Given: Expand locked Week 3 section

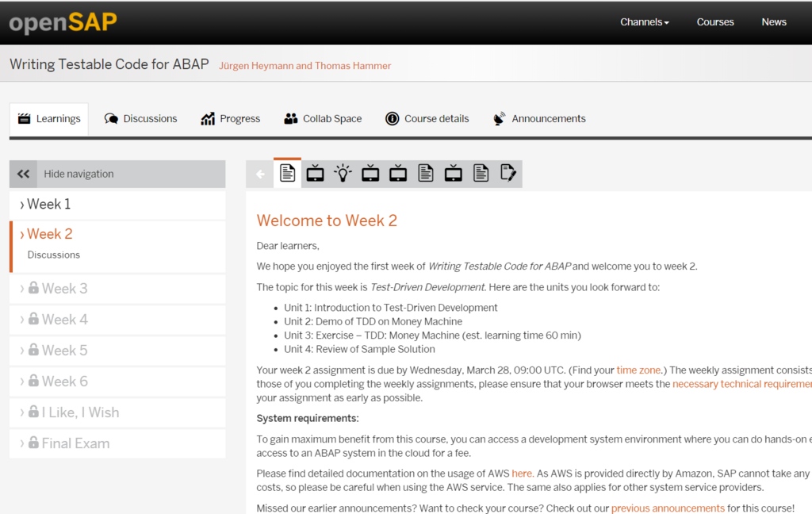Looking at the screenshot, I should (x=117, y=289).
